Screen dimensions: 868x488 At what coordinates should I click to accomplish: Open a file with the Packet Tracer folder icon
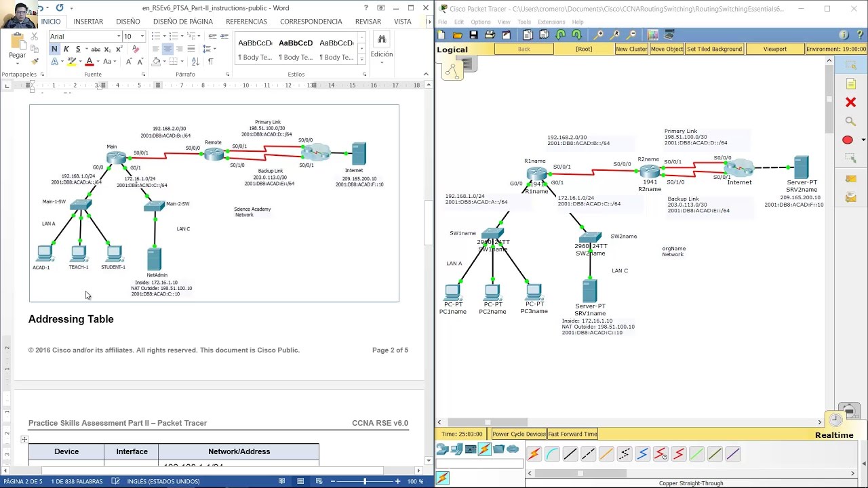[458, 35]
